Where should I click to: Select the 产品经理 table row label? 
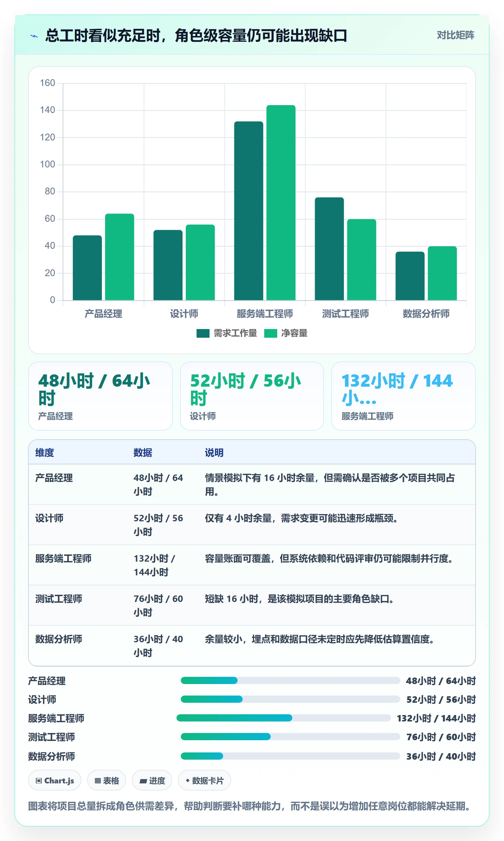[x=54, y=478]
